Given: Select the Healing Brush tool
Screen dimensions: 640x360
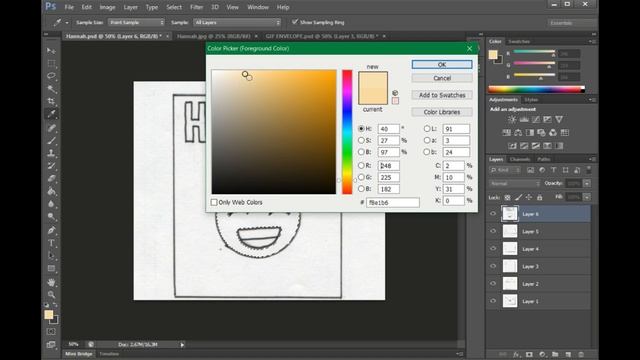Looking at the screenshot, I should [x=51, y=128].
